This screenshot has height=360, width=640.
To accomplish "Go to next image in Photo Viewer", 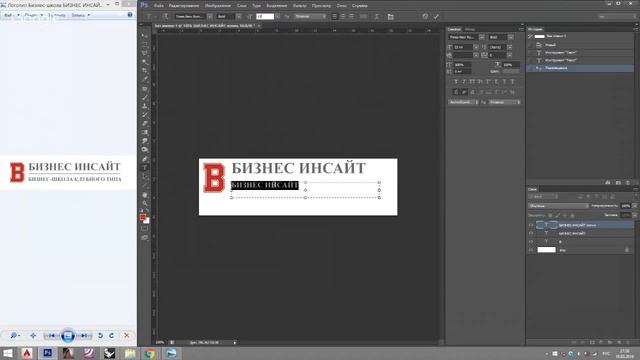I will (84, 336).
